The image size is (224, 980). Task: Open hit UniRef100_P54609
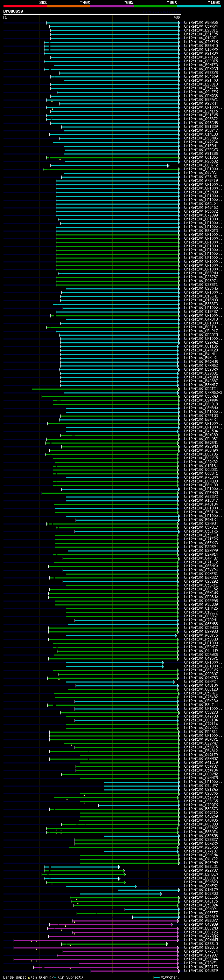tap(201, 76)
